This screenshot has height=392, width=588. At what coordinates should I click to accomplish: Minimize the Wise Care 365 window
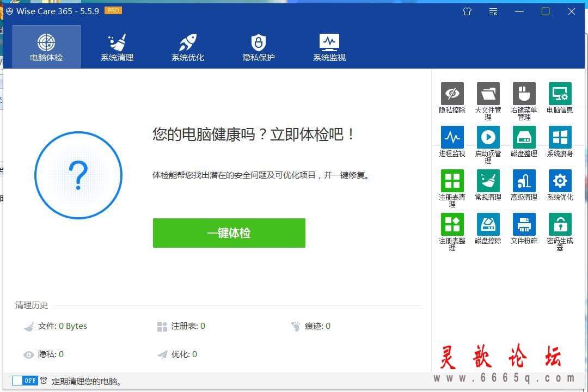519,11
